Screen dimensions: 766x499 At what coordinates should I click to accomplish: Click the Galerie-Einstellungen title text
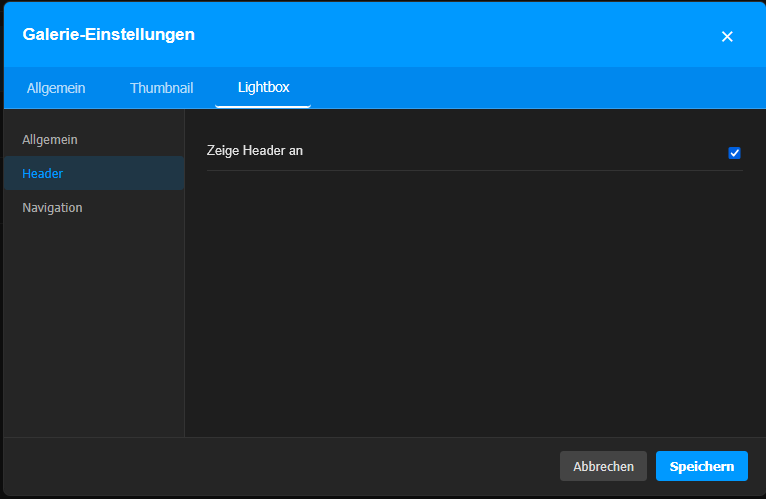[108, 35]
